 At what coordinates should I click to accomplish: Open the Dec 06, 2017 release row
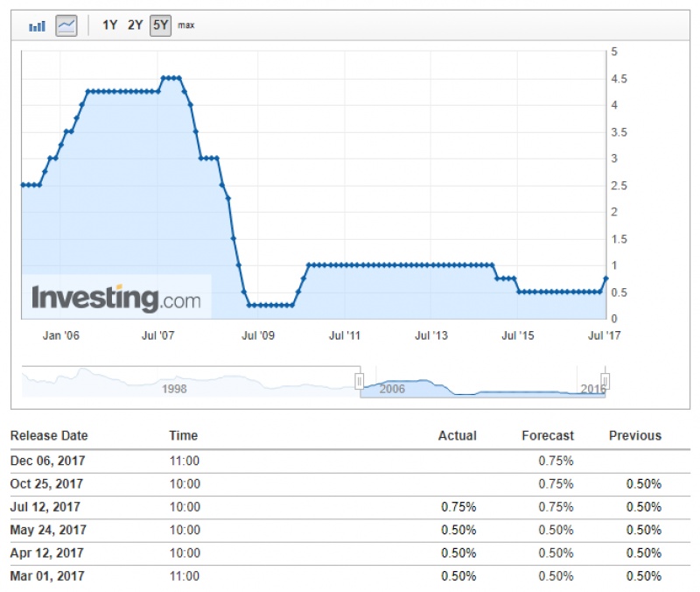pyautogui.click(x=47, y=460)
